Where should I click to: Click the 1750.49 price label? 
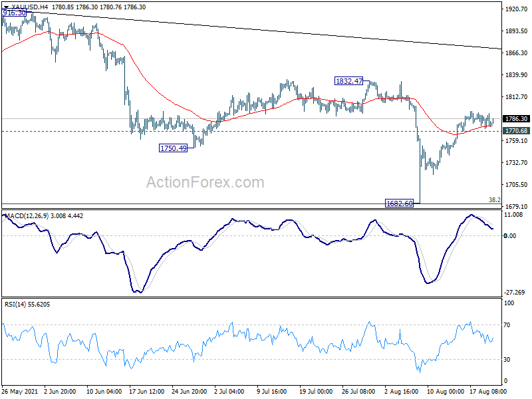(x=173, y=148)
